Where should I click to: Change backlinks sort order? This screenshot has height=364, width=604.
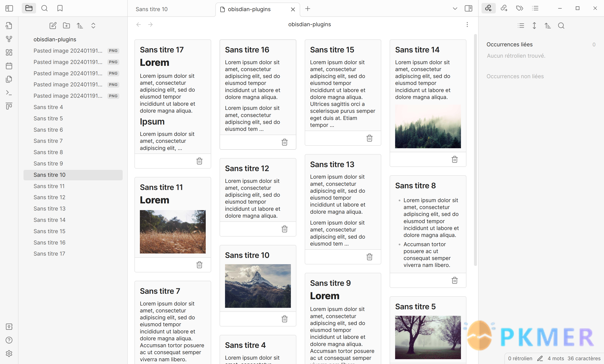click(x=548, y=26)
